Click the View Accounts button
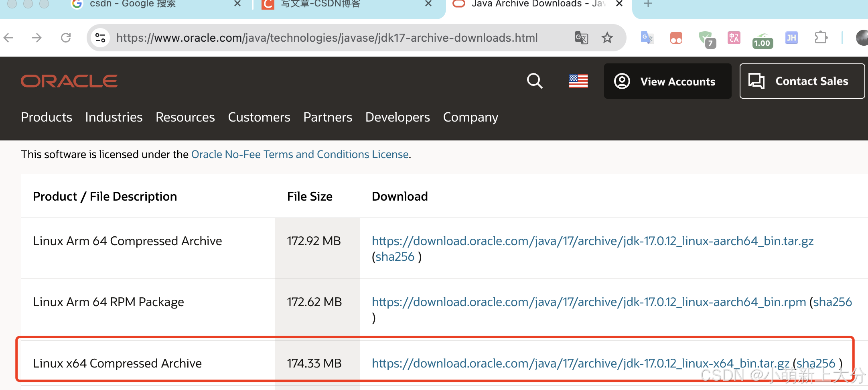Viewport: 868px width, 390px height. (667, 81)
